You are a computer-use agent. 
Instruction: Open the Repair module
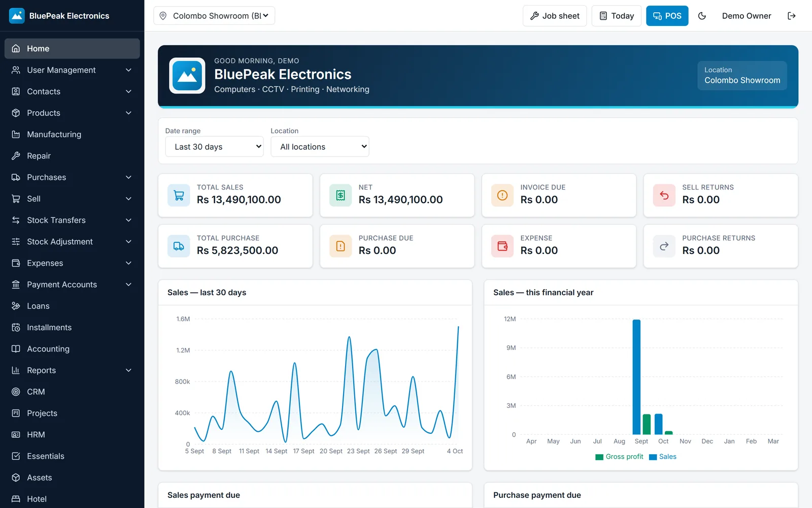(72, 156)
